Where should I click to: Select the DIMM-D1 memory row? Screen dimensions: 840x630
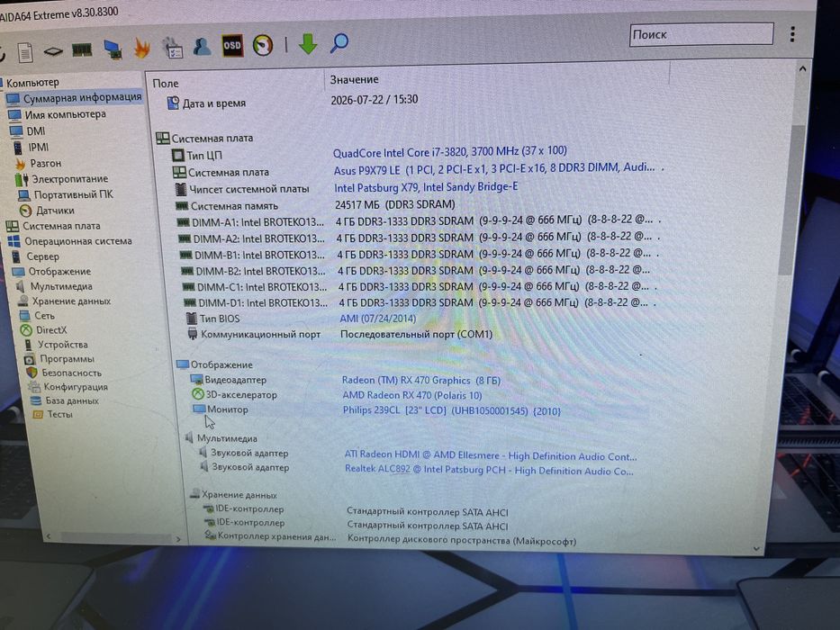[417, 302]
